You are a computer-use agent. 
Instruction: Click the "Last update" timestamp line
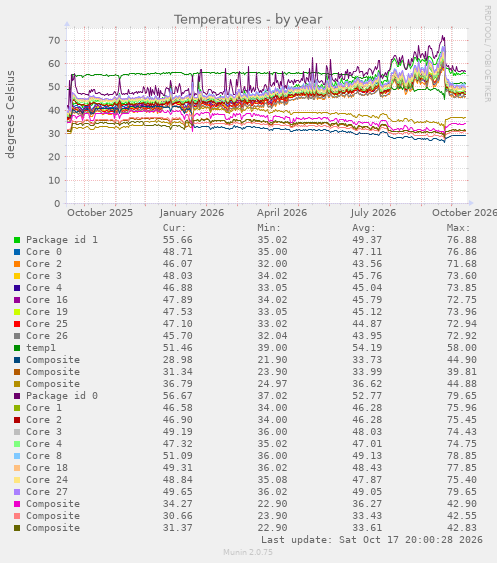click(372, 540)
